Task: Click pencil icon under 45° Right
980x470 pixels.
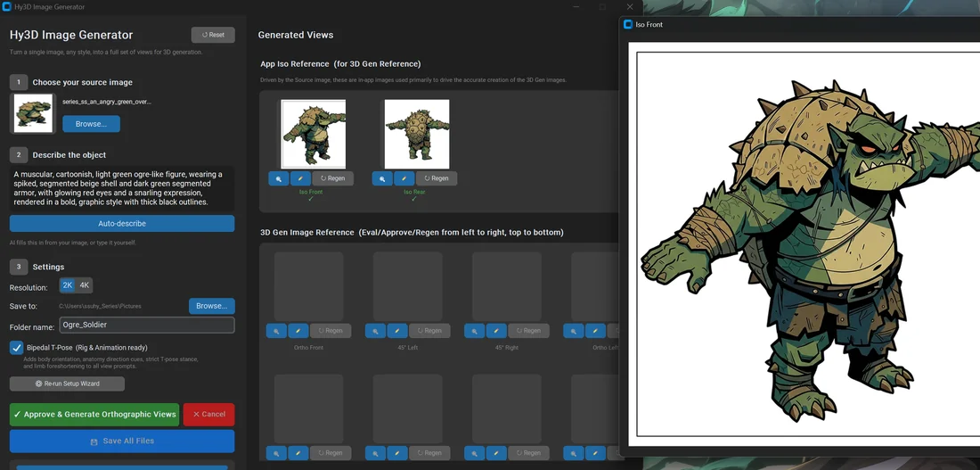Action: 496,331
